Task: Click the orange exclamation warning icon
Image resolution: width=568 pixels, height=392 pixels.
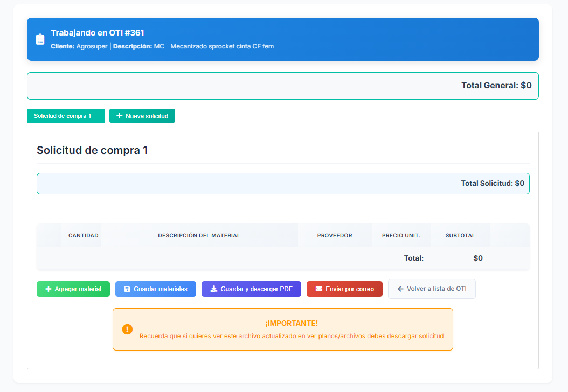Action: click(127, 329)
